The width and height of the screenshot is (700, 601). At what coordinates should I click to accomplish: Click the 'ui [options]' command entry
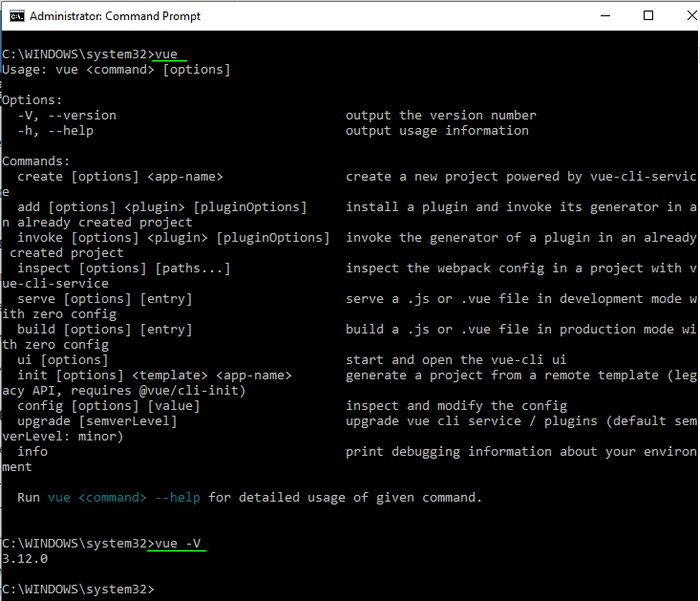pyautogui.click(x=62, y=360)
